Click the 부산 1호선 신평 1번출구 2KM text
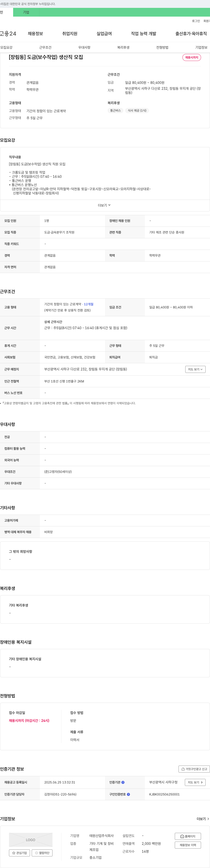Viewport: 210px width, 868px height. (64, 381)
